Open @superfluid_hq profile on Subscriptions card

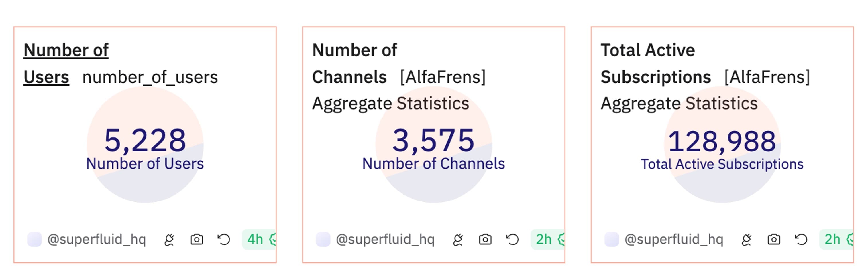point(674,239)
